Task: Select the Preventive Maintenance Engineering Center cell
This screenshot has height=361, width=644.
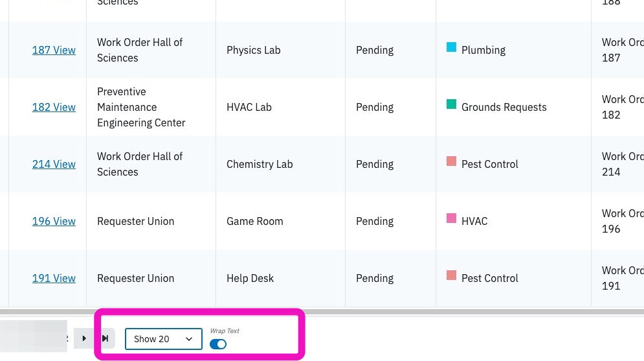Action: (x=151, y=107)
